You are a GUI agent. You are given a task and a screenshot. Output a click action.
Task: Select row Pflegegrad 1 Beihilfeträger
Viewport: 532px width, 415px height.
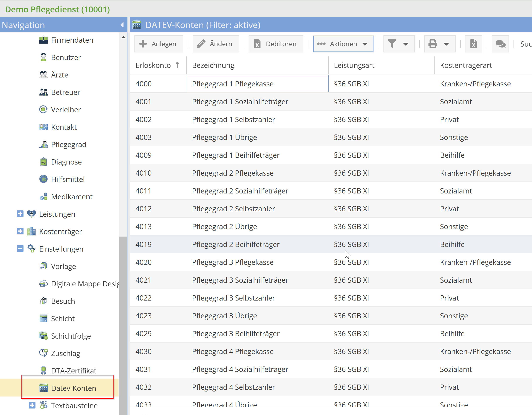(x=331, y=155)
